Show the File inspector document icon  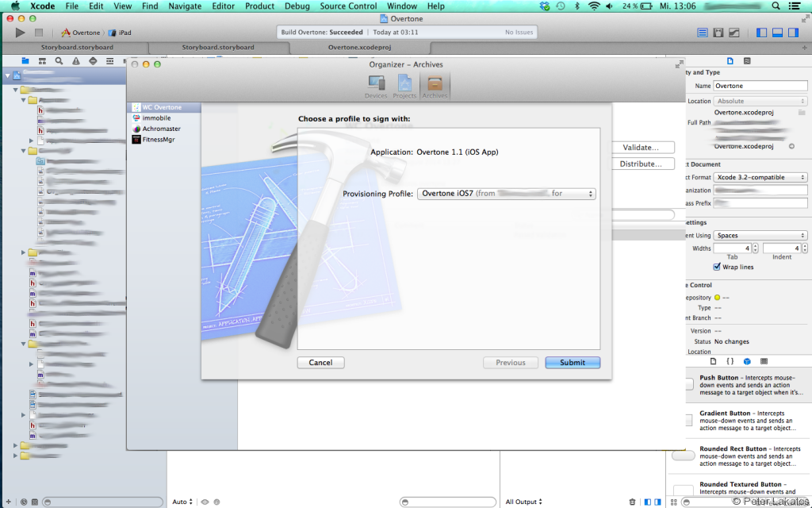730,61
